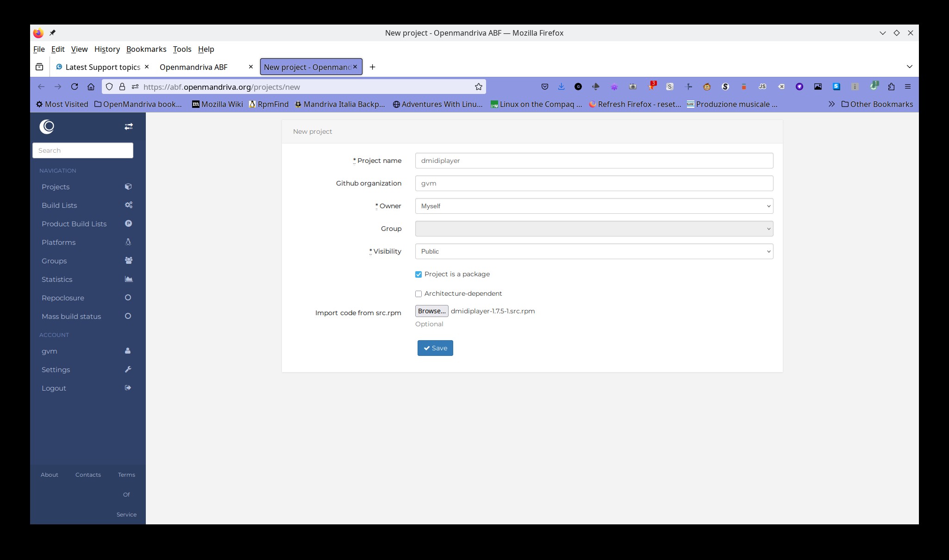The height and width of the screenshot is (560, 949).
Task: Open the Build Lists navigation link
Action: (x=59, y=205)
